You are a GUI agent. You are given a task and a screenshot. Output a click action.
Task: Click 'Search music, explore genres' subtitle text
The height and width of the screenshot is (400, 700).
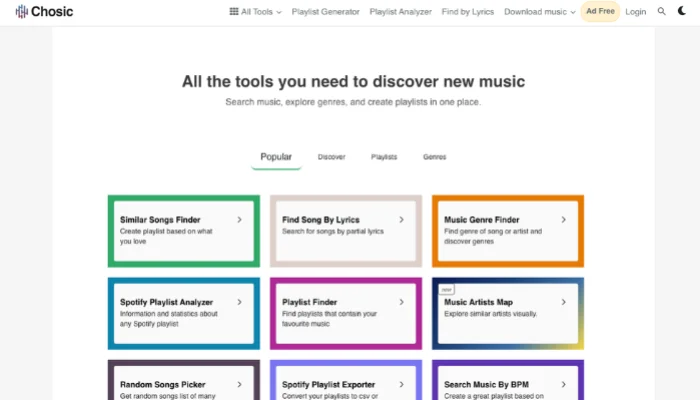[x=353, y=102]
